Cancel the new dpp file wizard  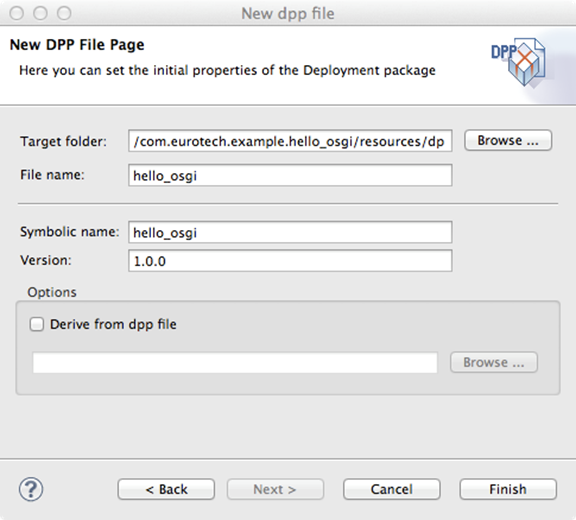[x=392, y=490]
